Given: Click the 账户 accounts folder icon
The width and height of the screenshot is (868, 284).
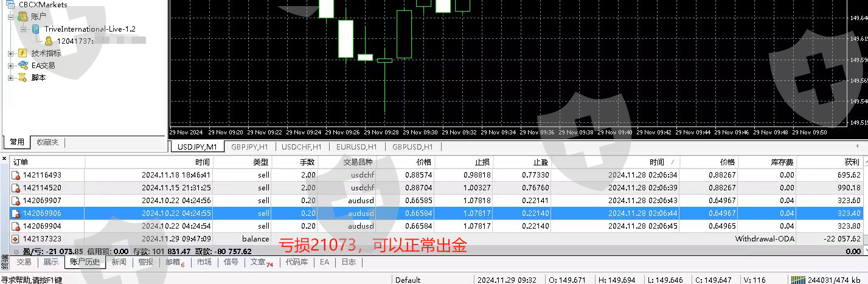Looking at the screenshot, I should [x=23, y=16].
